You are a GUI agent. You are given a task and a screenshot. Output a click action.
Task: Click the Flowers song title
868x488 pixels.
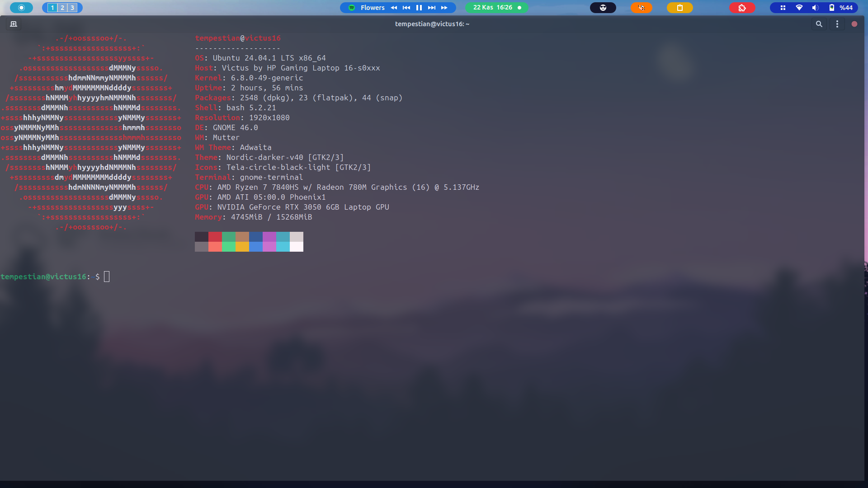tap(373, 8)
